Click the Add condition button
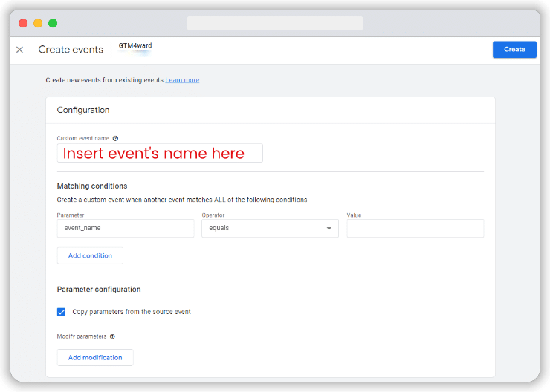The width and height of the screenshot is (550, 392). 90,255
